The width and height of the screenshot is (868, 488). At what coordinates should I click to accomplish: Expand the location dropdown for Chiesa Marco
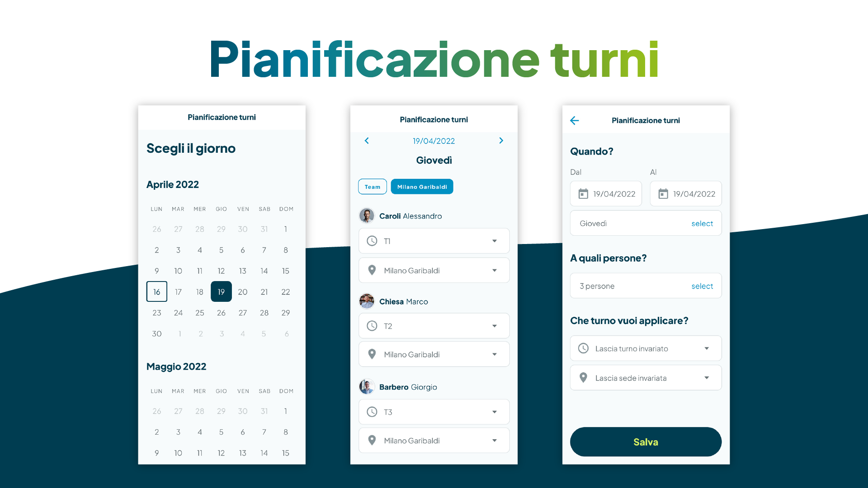tap(495, 355)
